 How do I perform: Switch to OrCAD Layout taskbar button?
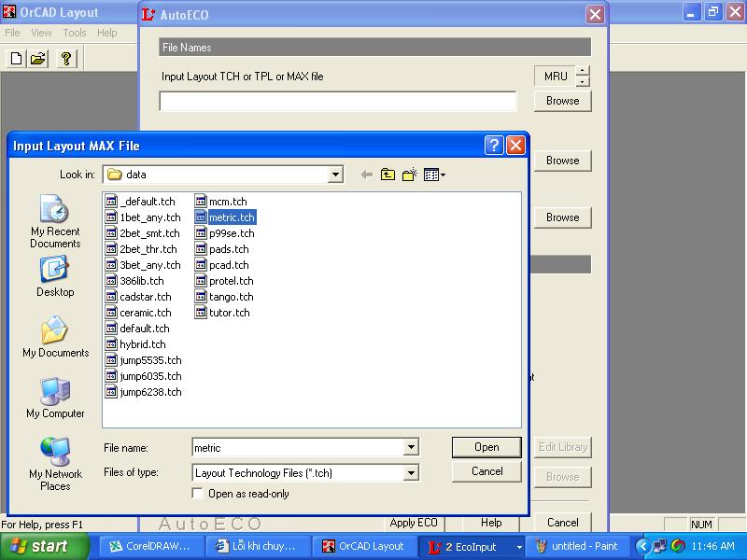tap(364, 547)
